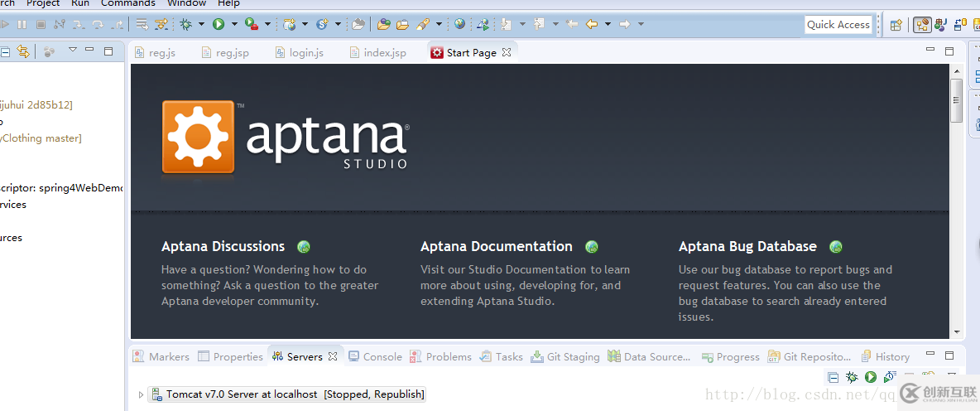
Task: Click the Open Perspective icon
Action: tap(896, 25)
